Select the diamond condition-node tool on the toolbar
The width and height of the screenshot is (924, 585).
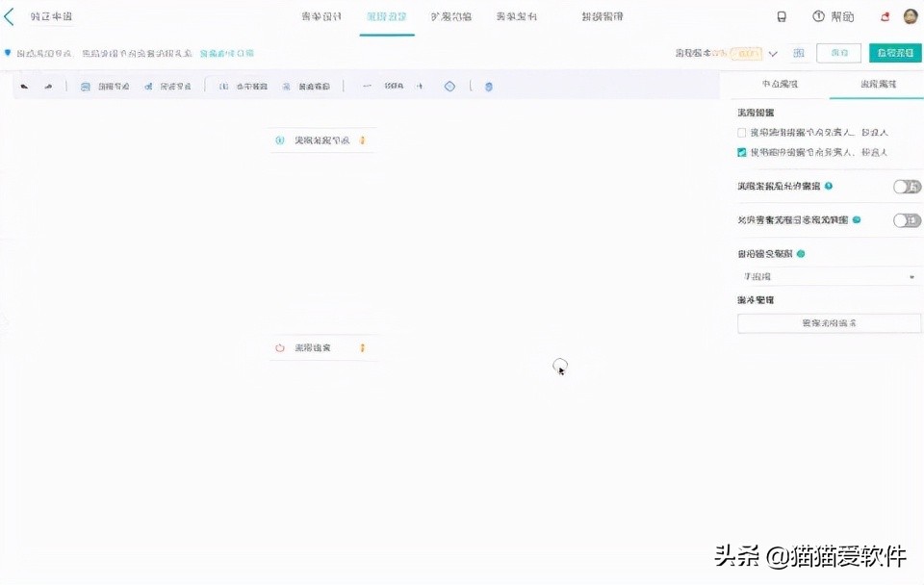pyautogui.click(x=449, y=86)
